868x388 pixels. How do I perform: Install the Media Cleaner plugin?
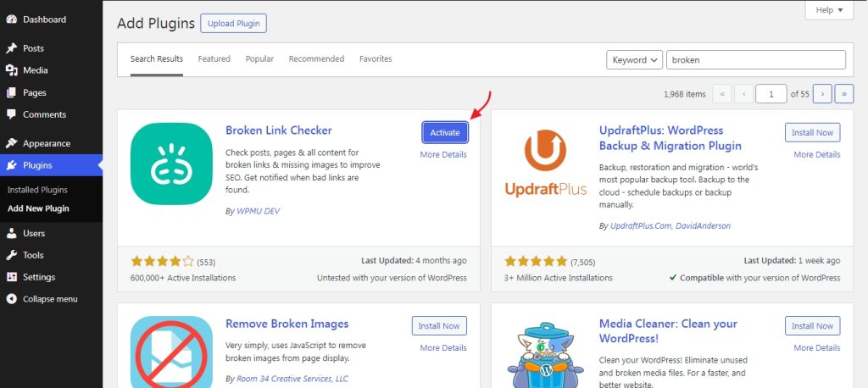click(813, 326)
